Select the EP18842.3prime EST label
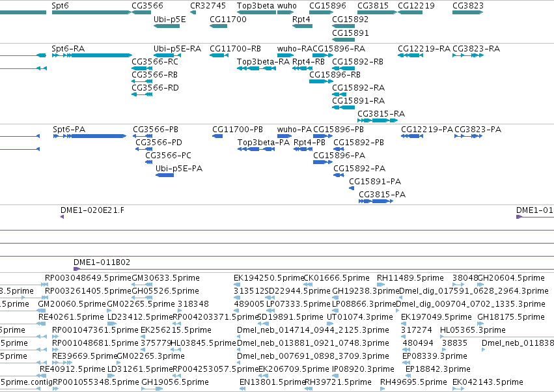Viewport: 554px width, 392px height. 438,369
